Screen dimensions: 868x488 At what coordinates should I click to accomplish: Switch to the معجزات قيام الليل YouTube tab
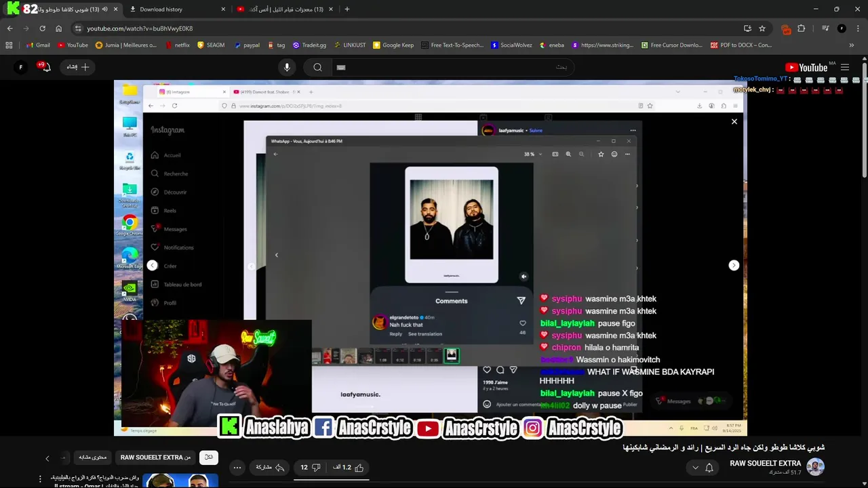click(285, 9)
